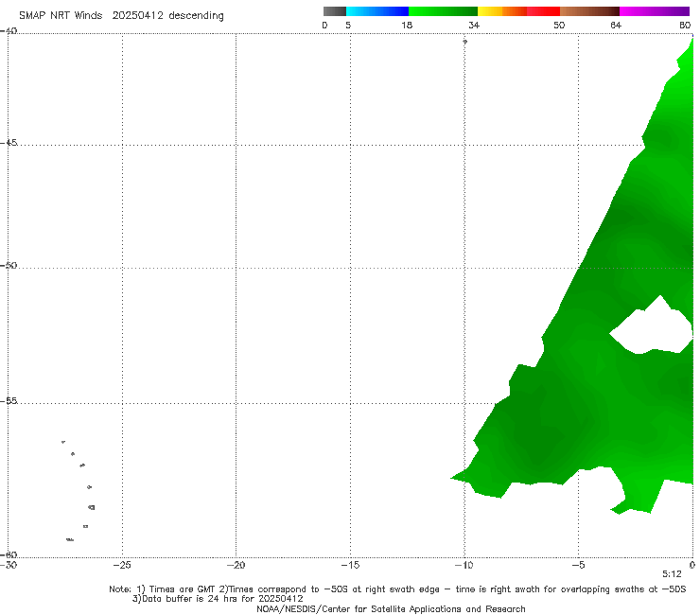The height and width of the screenshot is (615, 700).
Task: Click the longitude axis label '-25'
Action: (122, 565)
